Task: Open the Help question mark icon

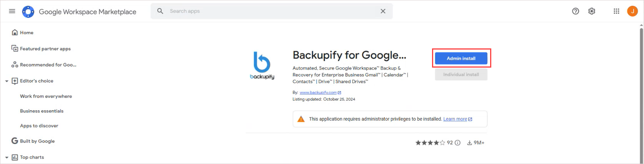Action: click(x=576, y=11)
